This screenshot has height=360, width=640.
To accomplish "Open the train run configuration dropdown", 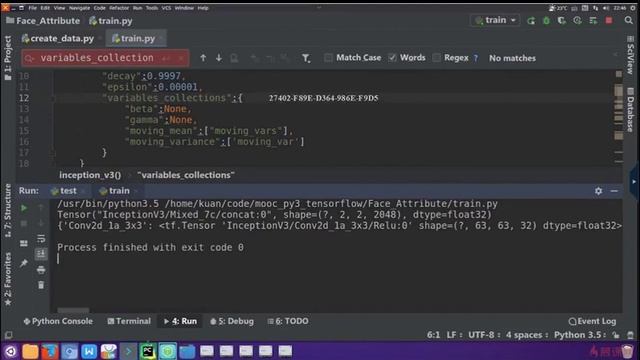I will (495, 20).
